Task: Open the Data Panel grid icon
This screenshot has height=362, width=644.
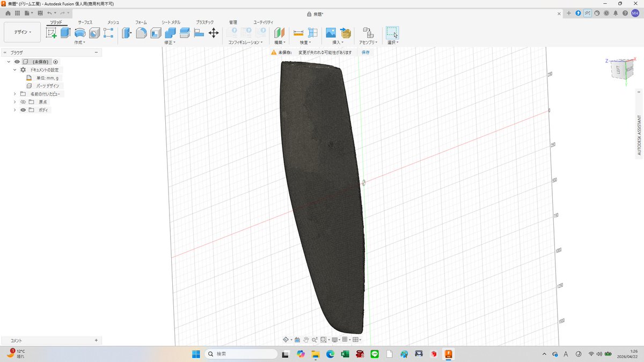Action: click(x=18, y=12)
